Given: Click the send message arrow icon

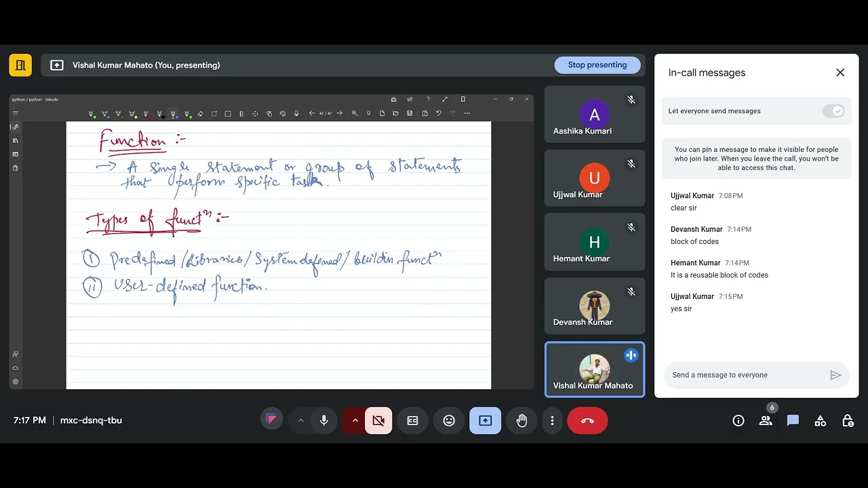Looking at the screenshot, I should coord(835,375).
